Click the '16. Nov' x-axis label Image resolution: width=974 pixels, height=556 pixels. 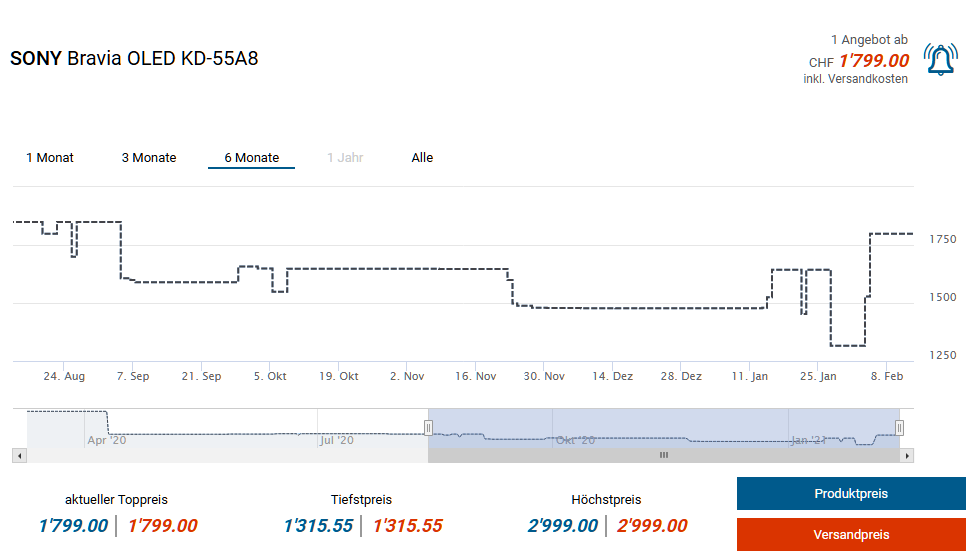[x=476, y=376]
